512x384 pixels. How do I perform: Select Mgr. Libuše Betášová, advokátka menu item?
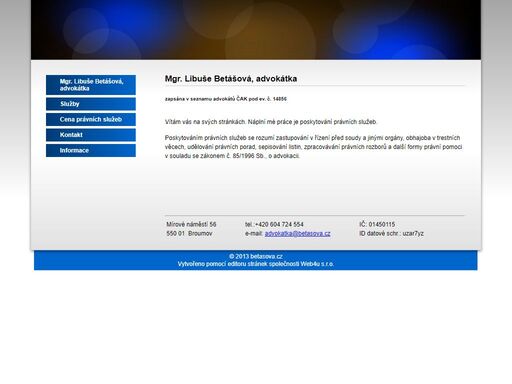(x=91, y=85)
